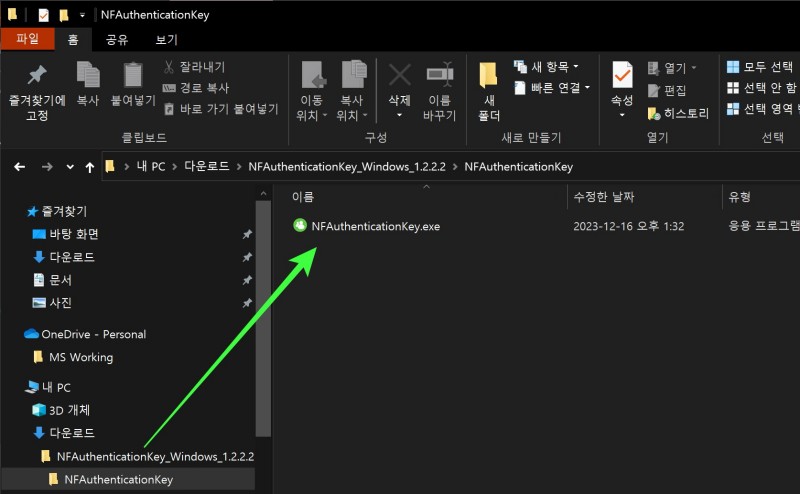The image size is (800, 494).
Task: Click 모두 선택 (Select all)
Action: click(760, 66)
